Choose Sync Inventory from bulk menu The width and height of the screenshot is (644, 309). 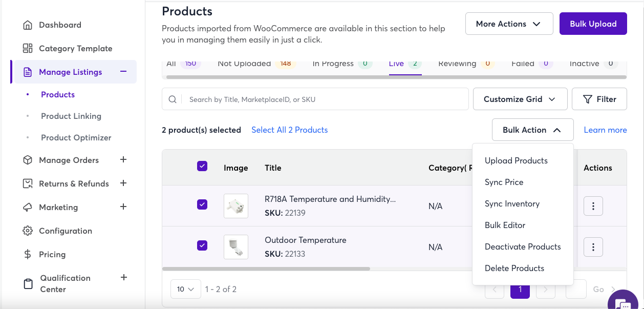tap(512, 204)
